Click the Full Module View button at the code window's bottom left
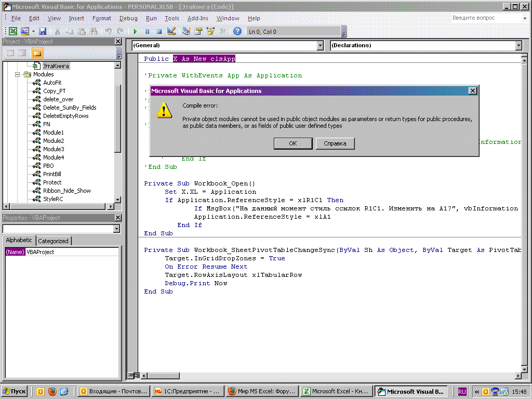The image size is (532, 399). click(x=137, y=376)
